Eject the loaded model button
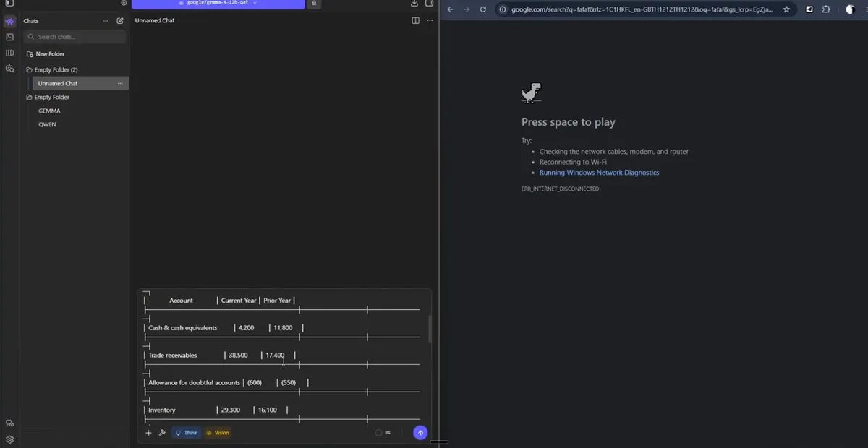 coord(314,4)
